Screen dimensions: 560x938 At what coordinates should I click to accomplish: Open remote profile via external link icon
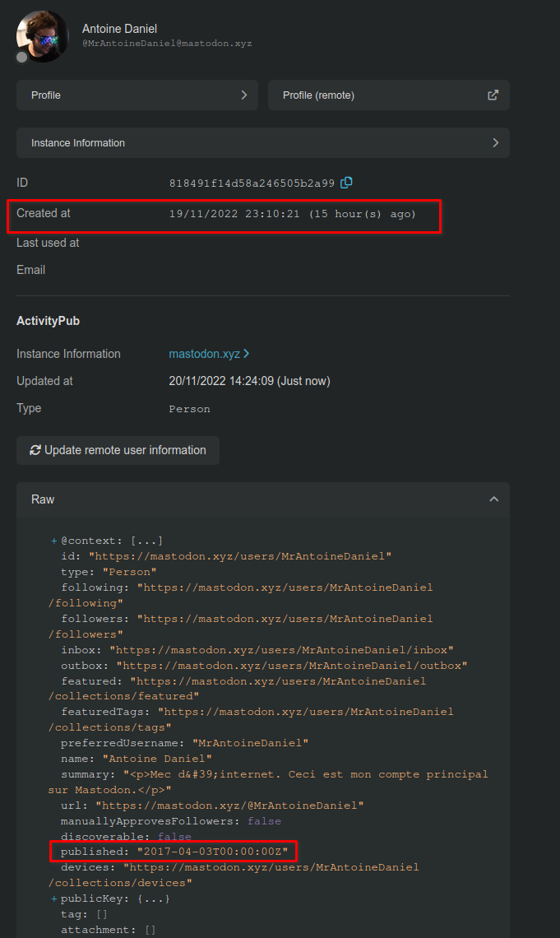493,95
